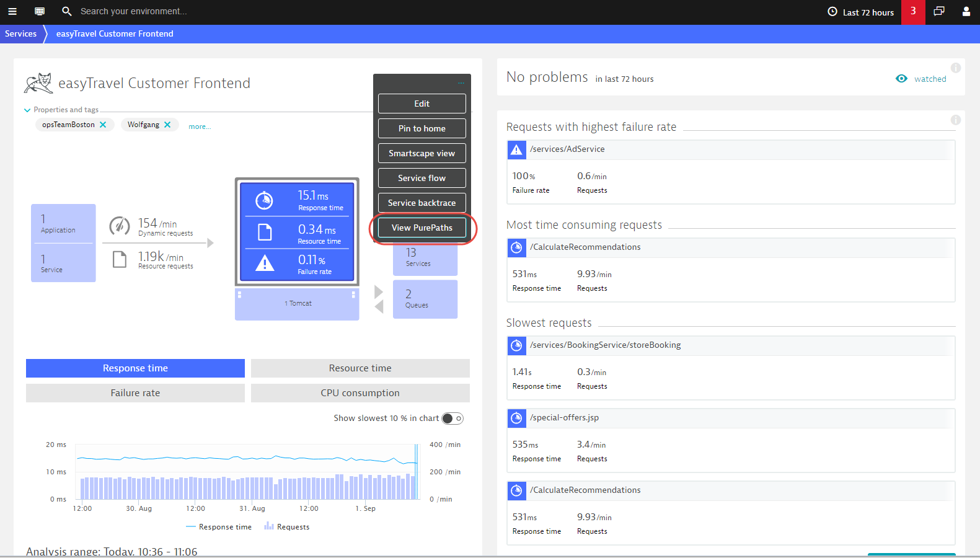Image resolution: width=980 pixels, height=558 pixels.
Task: Open /services/BookingService/storeBooking request
Action: tap(605, 345)
